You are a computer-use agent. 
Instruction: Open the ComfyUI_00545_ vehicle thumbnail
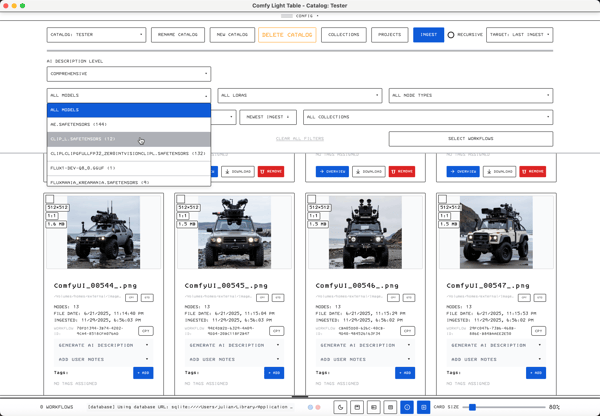coord(235,232)
